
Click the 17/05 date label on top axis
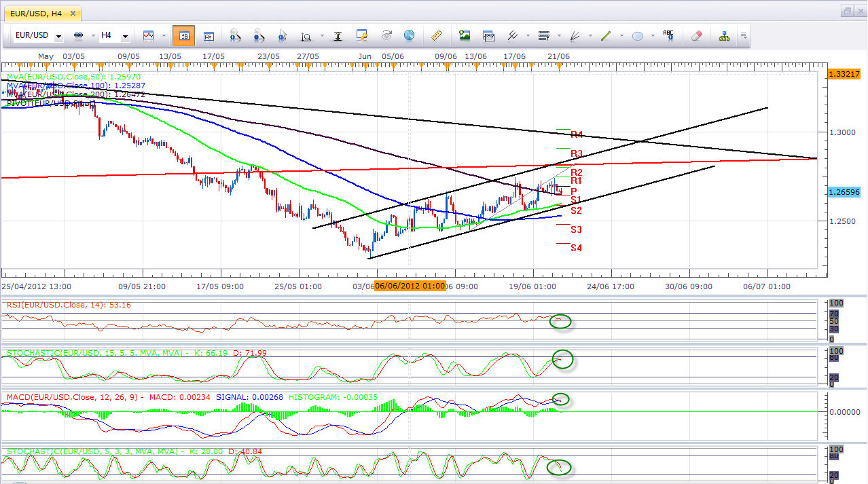(x=213, y=56)
